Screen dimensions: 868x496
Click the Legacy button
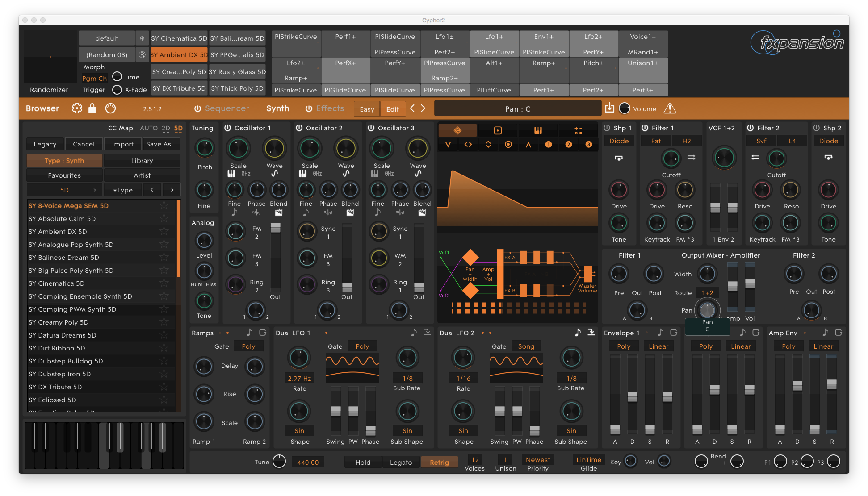[x=45, y=144]
